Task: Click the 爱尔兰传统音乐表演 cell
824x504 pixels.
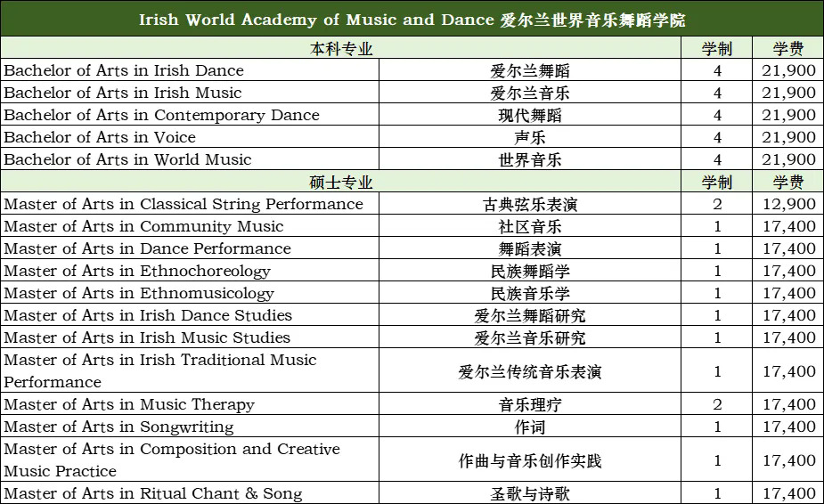Action: tap(530, 371)
